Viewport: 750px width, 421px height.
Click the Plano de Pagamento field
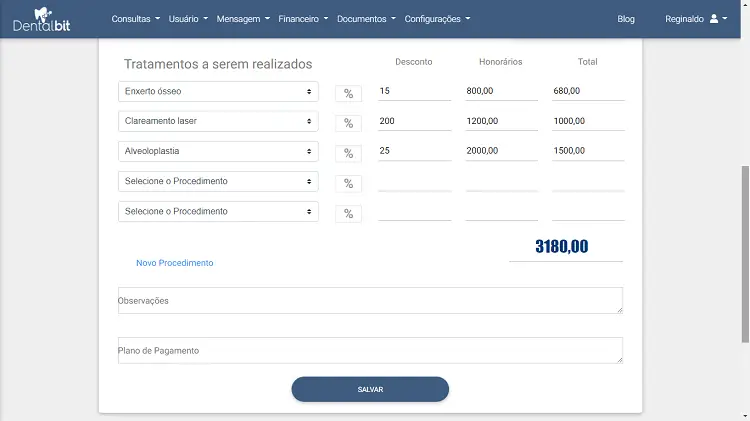coord(370,350)
